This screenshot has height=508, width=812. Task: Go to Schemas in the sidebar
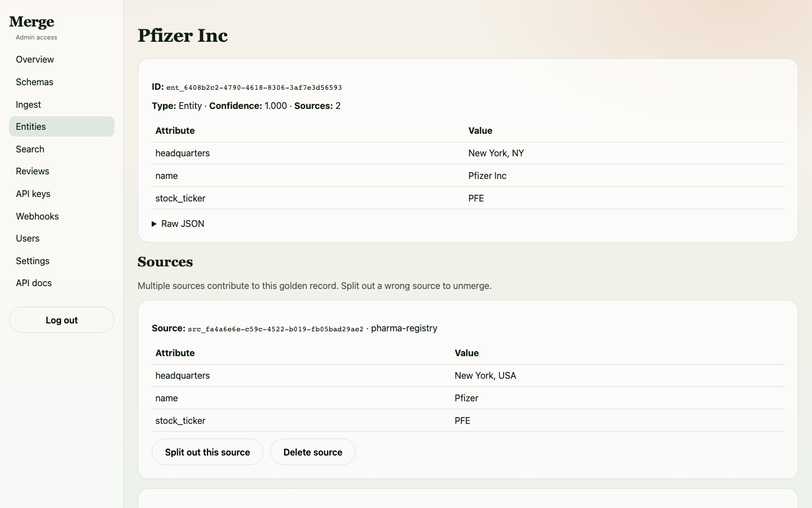(61, 82)
